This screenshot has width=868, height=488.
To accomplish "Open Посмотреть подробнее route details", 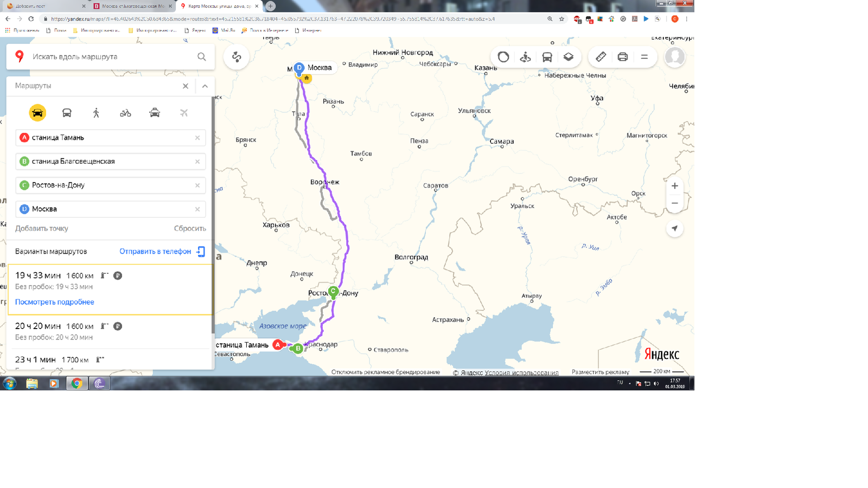I will tap(55, 302).
